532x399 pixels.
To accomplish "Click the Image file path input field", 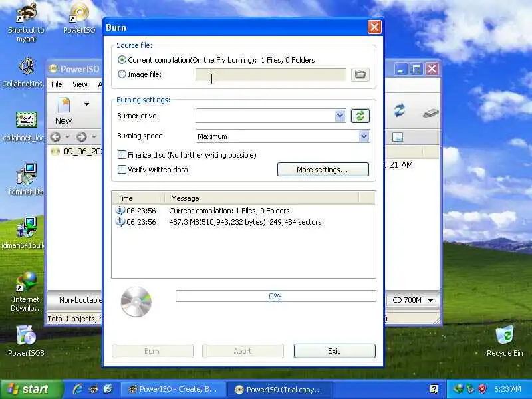I will pyautogui.click(x=271, y=74).
